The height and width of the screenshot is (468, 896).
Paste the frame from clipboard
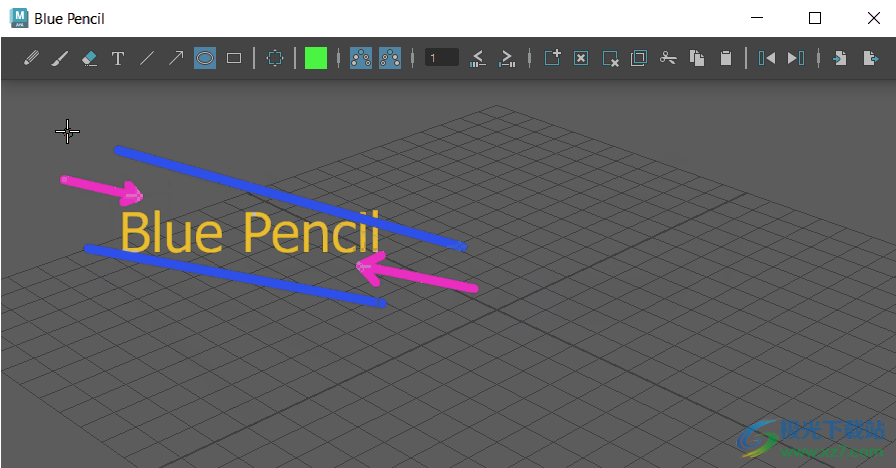(x=726, y=58)
